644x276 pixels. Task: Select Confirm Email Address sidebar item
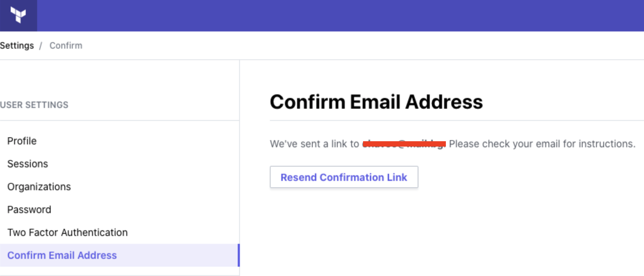coord(62,255)
